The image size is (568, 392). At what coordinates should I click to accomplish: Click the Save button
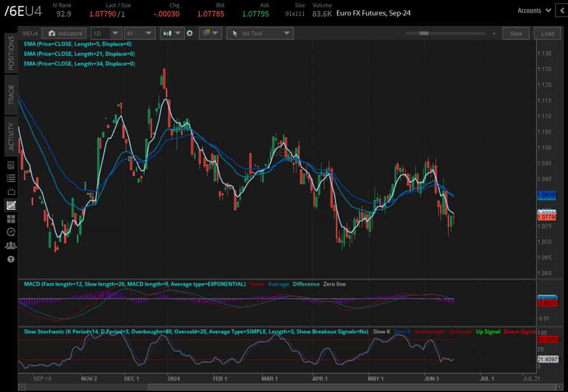tap(516, 33)
